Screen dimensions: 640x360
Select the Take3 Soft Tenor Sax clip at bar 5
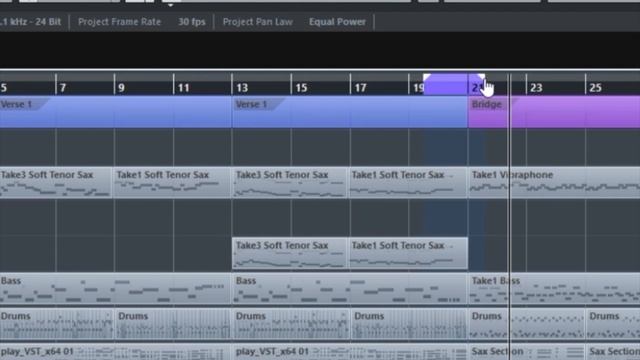tap(56, 182)
